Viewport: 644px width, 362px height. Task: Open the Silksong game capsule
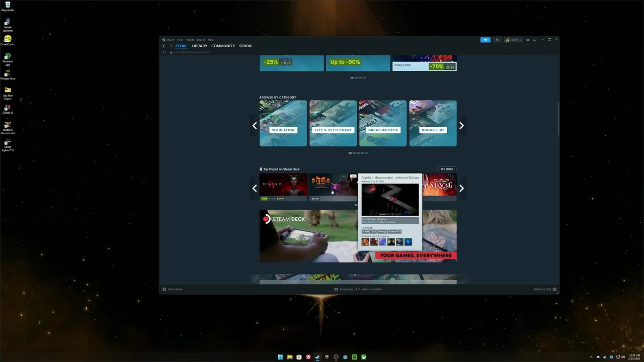click(440, 187)
